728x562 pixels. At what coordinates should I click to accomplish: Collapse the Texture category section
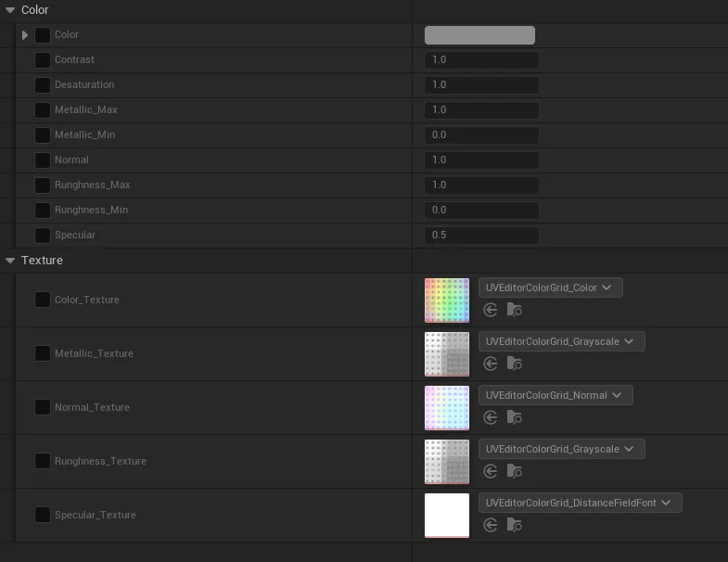tap(10, 261)
